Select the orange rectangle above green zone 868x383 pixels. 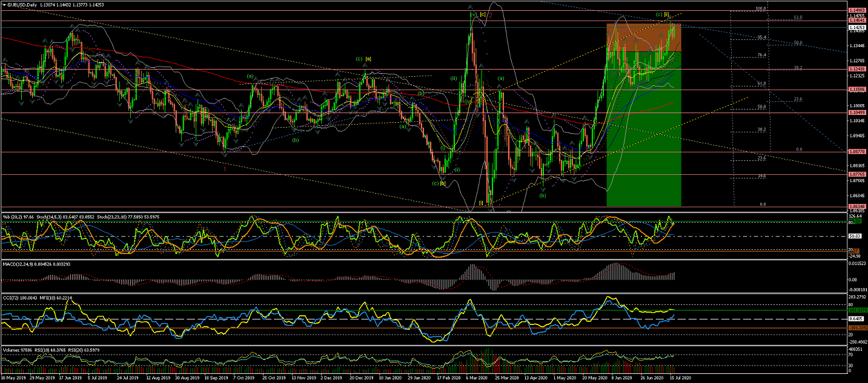click(643, 38)
